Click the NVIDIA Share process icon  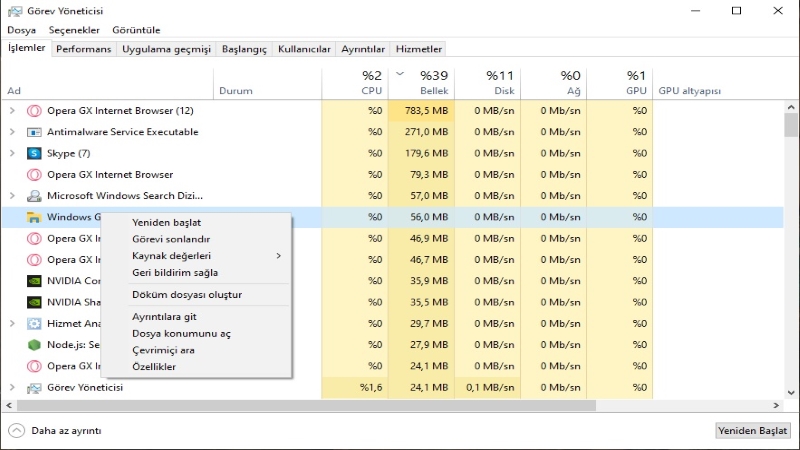click(34, 303)
